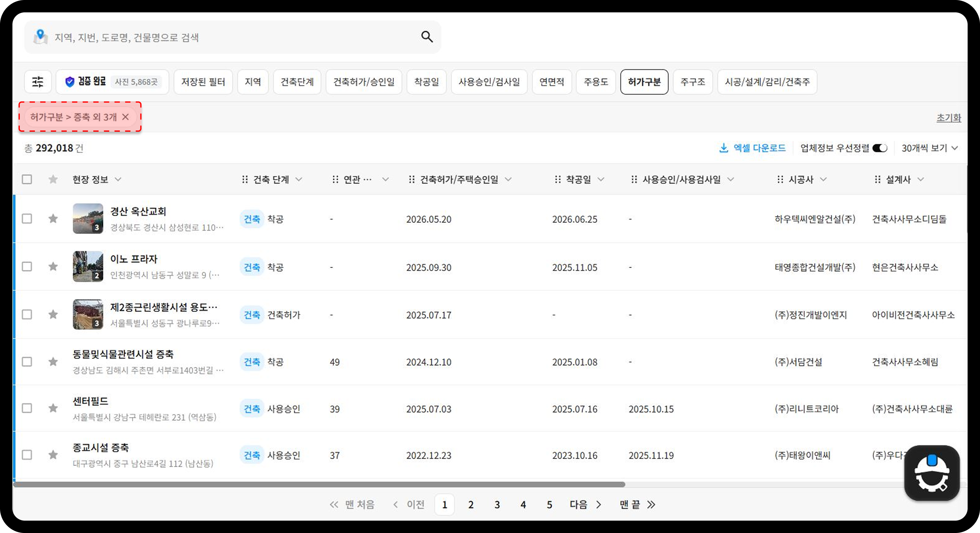Viewport: 980px width, 533px height.
Task: Click the 검증 완료 사진 5,868곳 chip
Action: pos(112,82)
